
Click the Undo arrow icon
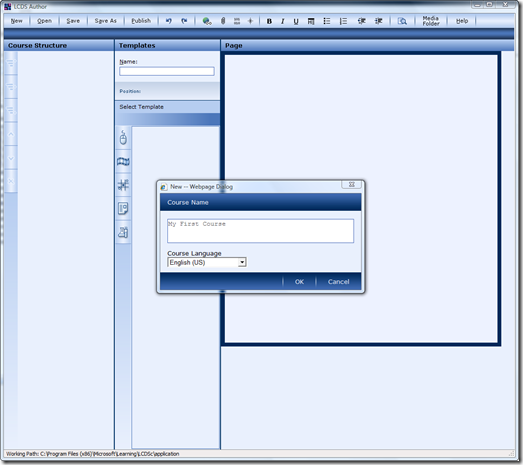pos(169,21)
